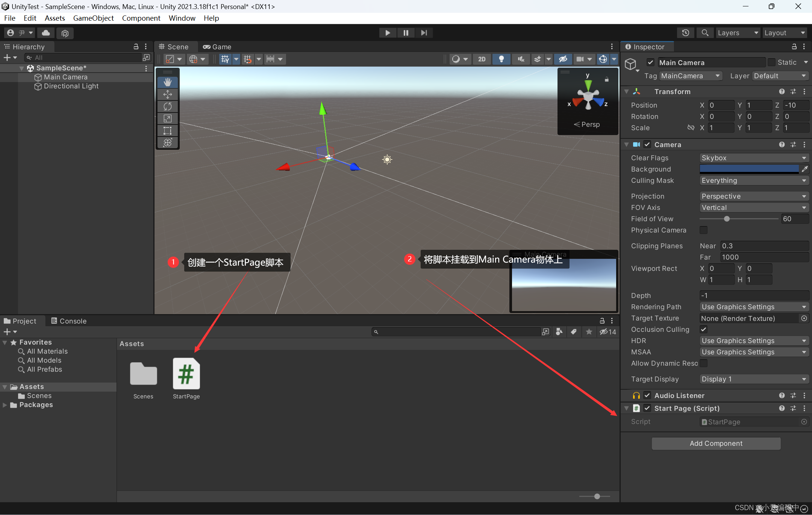Open version control history icon
This screenshot has height=515, width=812.
[x=686, y=33]
